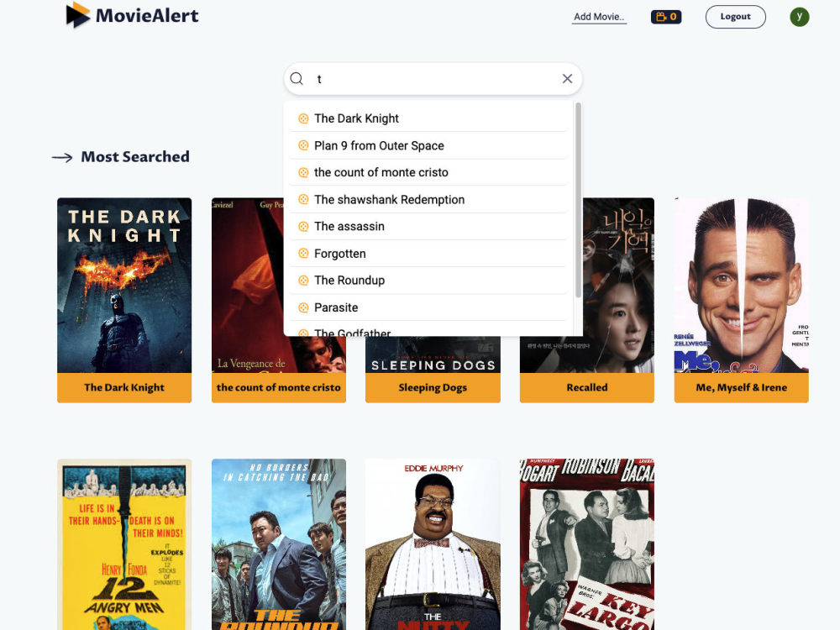Open the Sleeping Dogs movie card label

(x=433, y=387)
